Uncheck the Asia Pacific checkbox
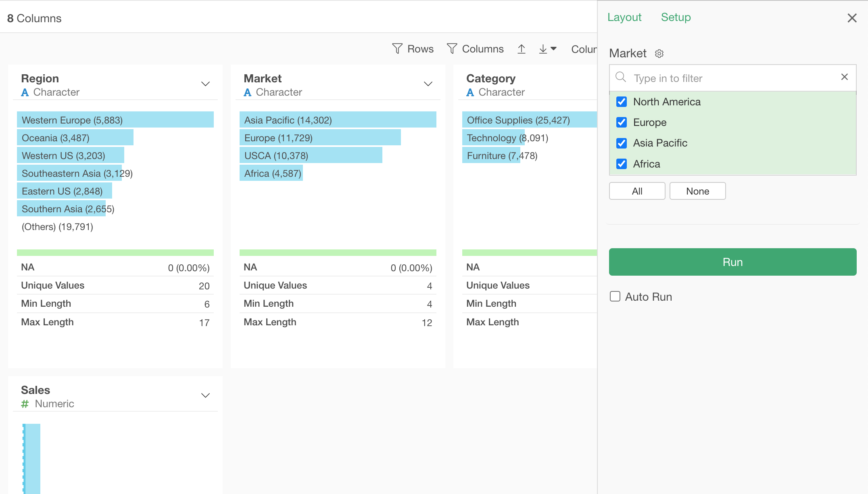 coord(622,143)
